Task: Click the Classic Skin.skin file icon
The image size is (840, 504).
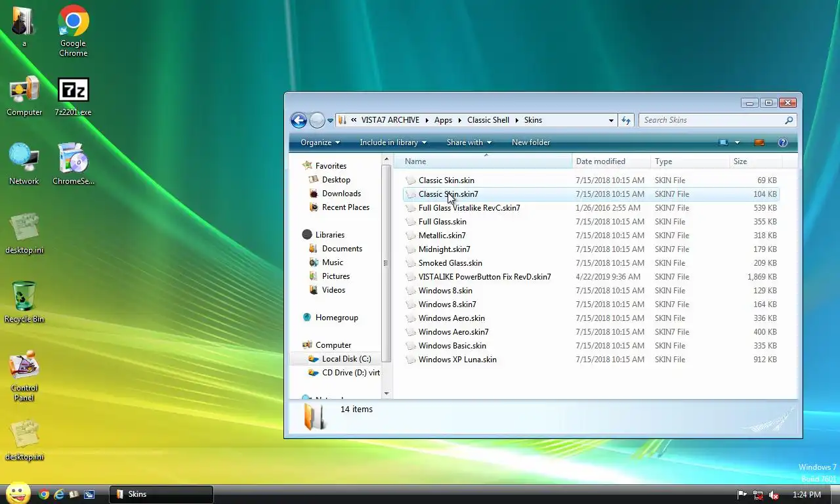Action: pos(411,180)
